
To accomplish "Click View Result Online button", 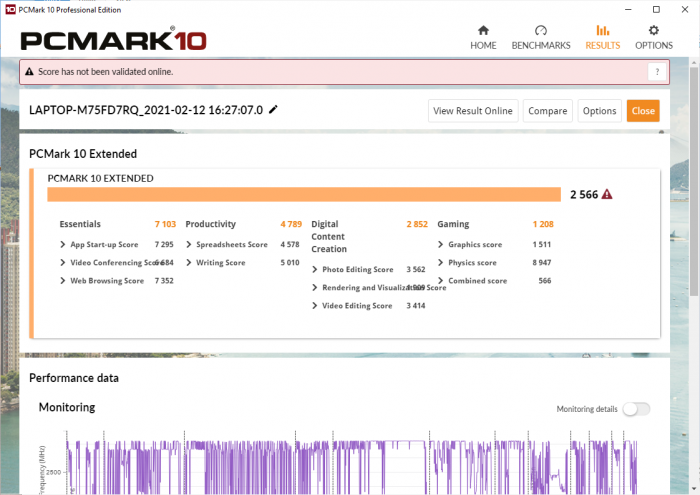I will (473, 111).
